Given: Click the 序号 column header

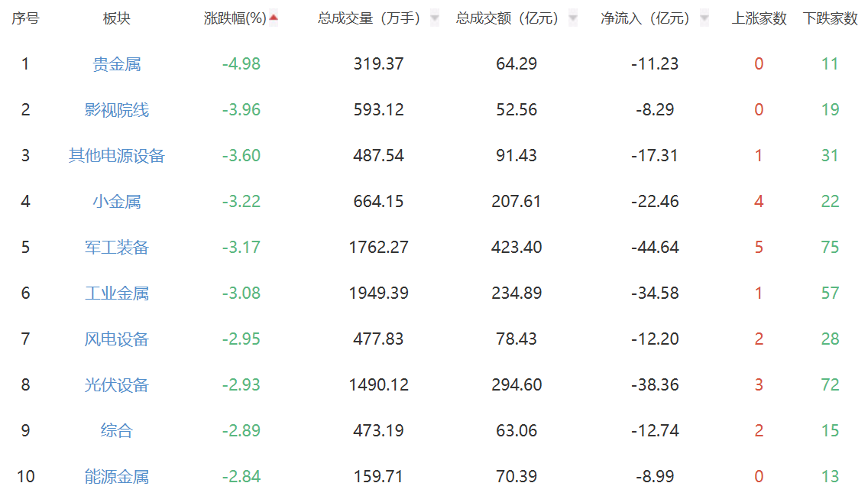Looking at the screenshot, I should [25, 18].
